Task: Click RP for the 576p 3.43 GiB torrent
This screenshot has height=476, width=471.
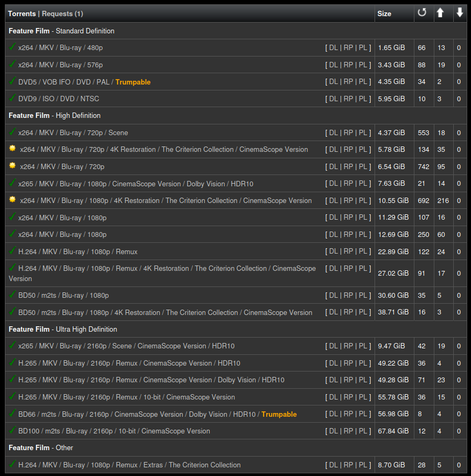Action: 348,65
